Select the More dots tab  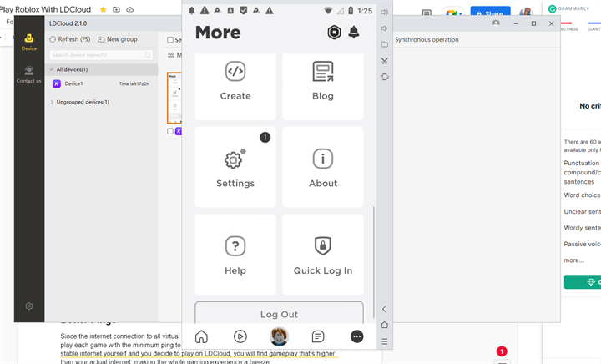[357, 336]
